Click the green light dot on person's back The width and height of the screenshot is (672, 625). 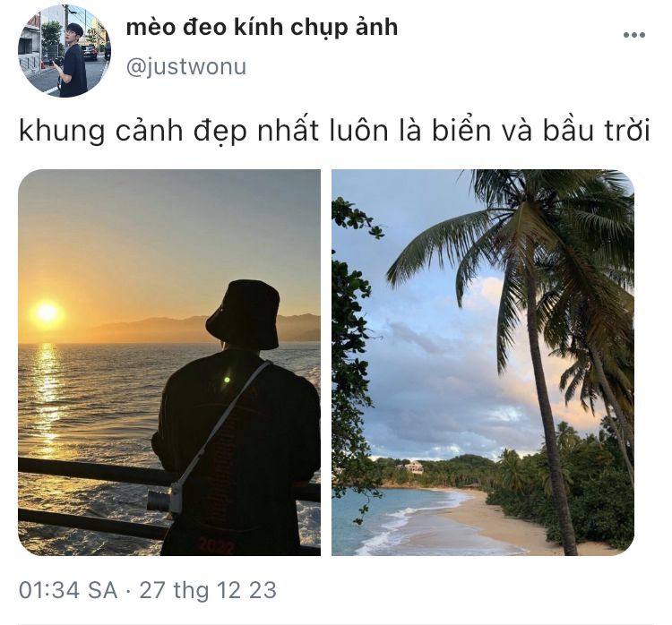click(x=227, y=380)
